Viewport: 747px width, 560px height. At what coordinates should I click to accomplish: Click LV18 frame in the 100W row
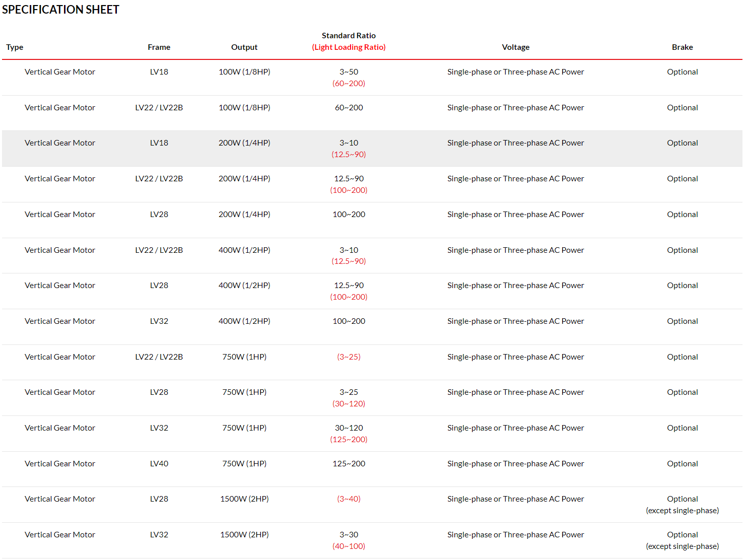(159, 72)
